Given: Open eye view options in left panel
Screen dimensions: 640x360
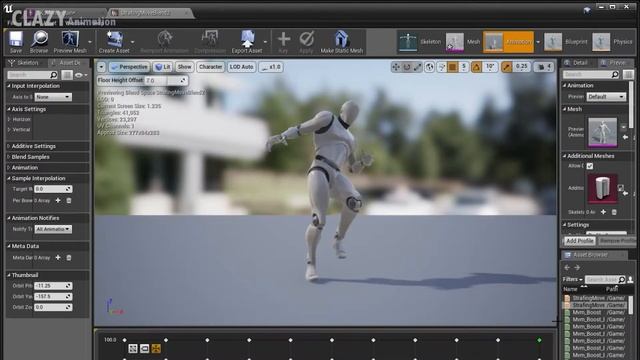Looking at the screenshot, I should (81, 75).
